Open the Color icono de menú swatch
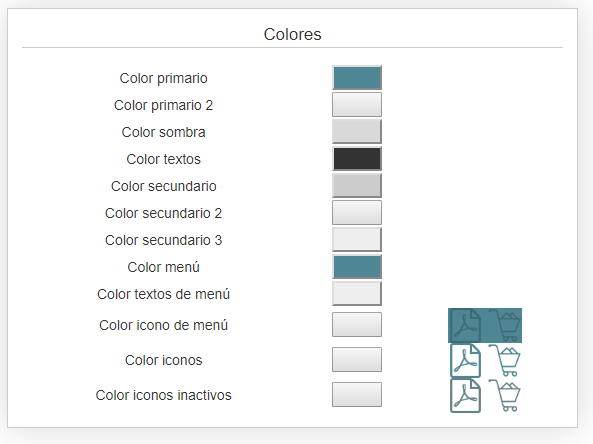Screen dimensions: 593x444 pyautogui.click(x=357, y=324)
